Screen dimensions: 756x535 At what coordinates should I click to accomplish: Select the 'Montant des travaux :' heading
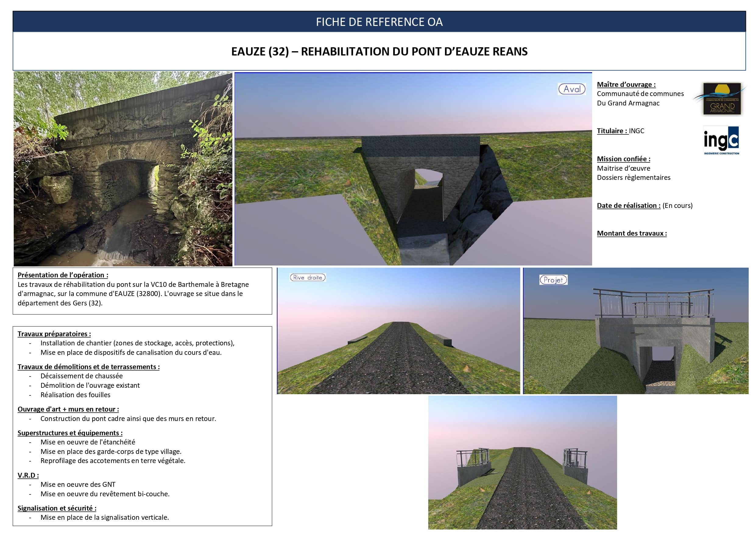click(x=632, y=234)
